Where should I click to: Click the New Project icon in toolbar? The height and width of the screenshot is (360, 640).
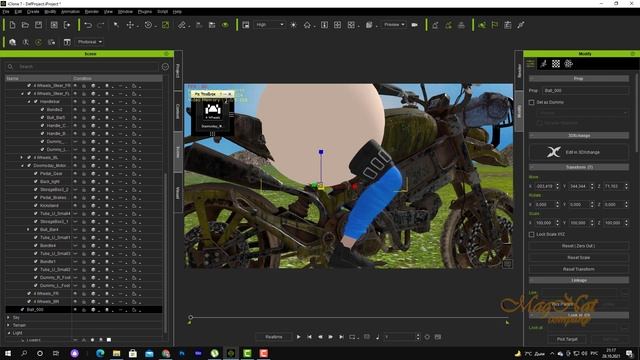pos(12,25)
